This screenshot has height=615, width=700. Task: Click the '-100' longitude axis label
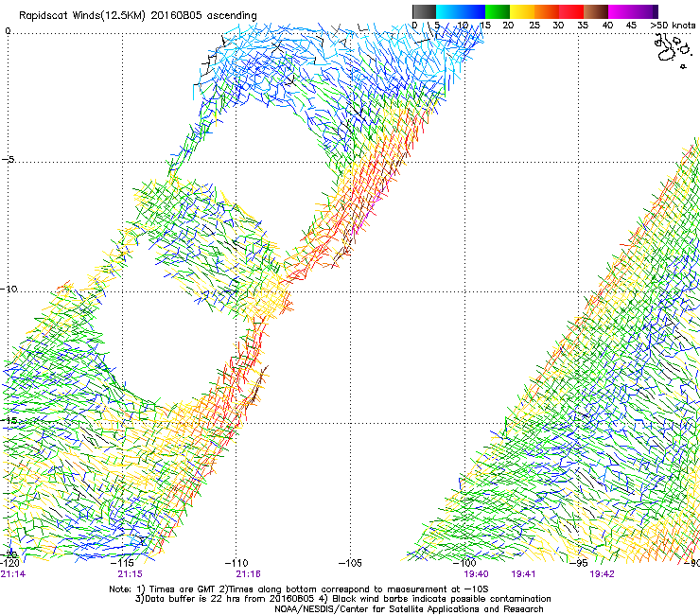[x=464, y=563]
